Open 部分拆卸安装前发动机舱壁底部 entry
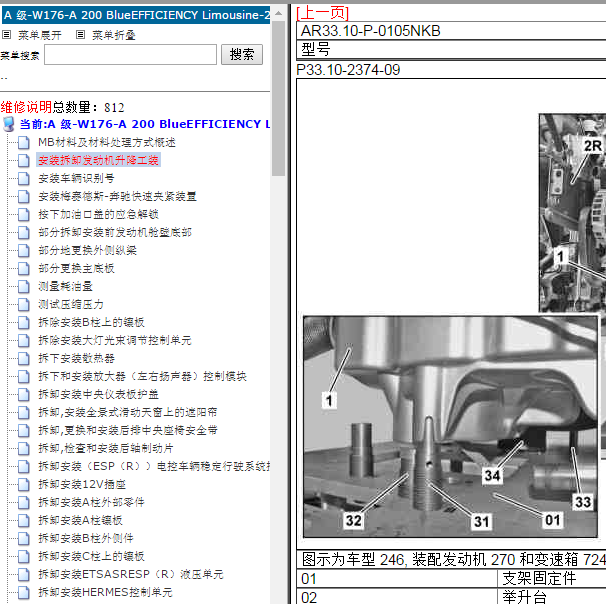Viewport: 606px width, 604px height. 115,233
